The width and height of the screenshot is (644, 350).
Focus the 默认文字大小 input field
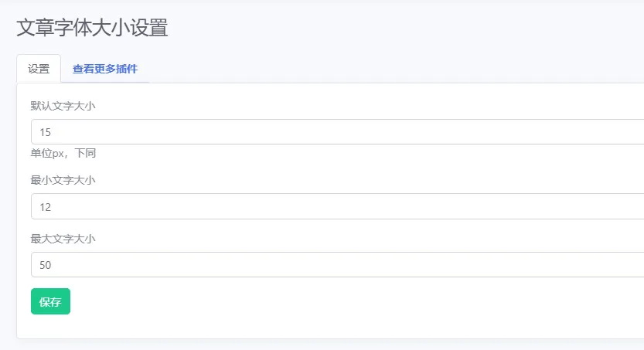click(x=338, y=131)
